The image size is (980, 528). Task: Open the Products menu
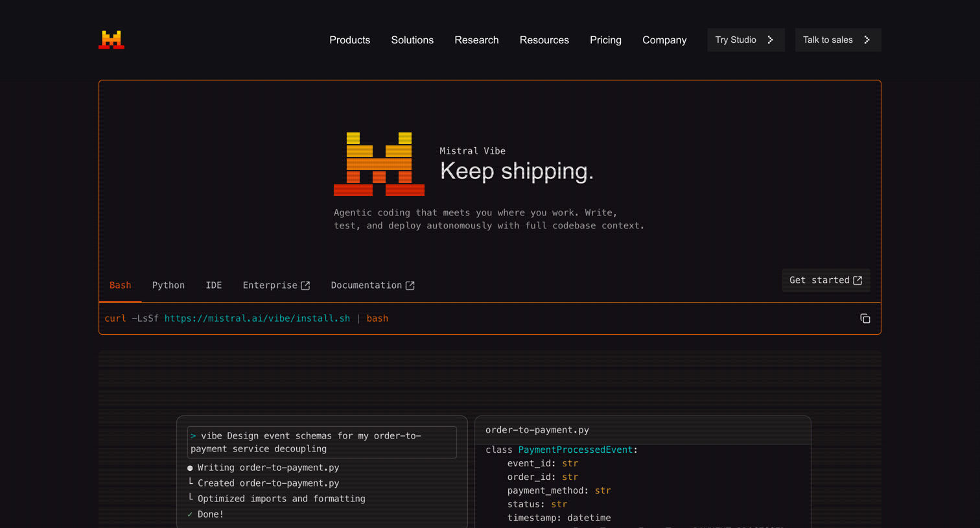pyautogui.click(x=350, y=40)
